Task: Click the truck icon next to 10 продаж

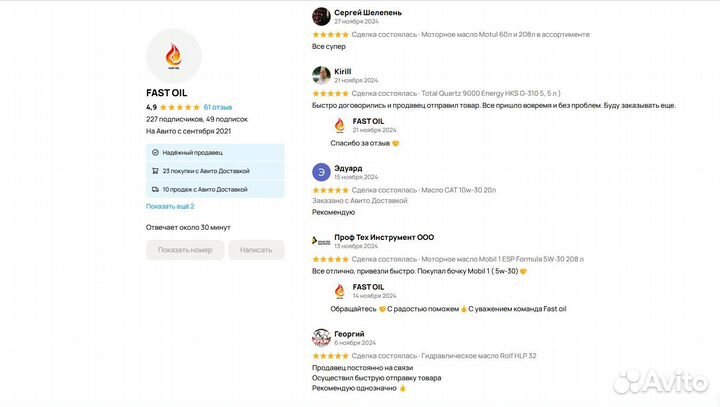Action: click(x=155, y=189)
